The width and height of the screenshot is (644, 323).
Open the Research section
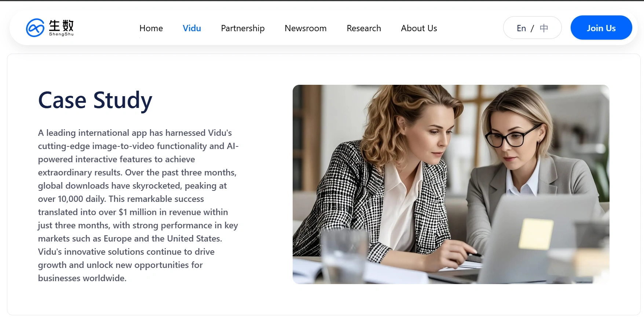point(363,28)
